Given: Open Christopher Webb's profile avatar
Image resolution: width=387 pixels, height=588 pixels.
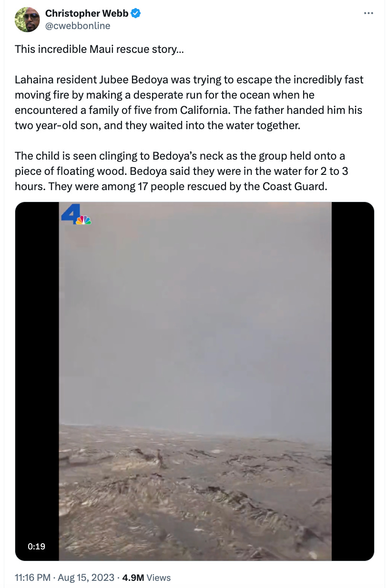Looking at the screenshot, I should [x=27, y=20].
